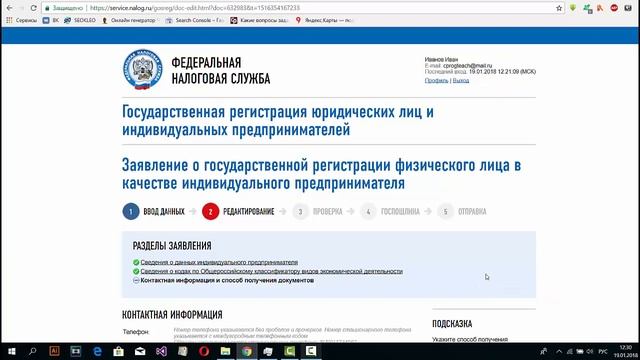
Task: Open the Windows Start menu
Action: (x=12, y=351)
